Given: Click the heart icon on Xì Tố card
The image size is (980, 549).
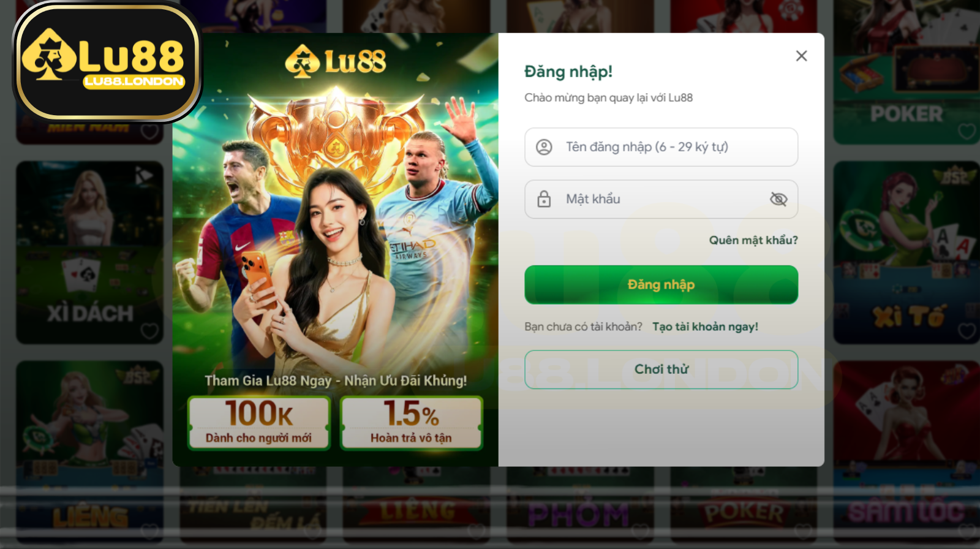Looking at the screenshot, I should click(x=967, y=331).
